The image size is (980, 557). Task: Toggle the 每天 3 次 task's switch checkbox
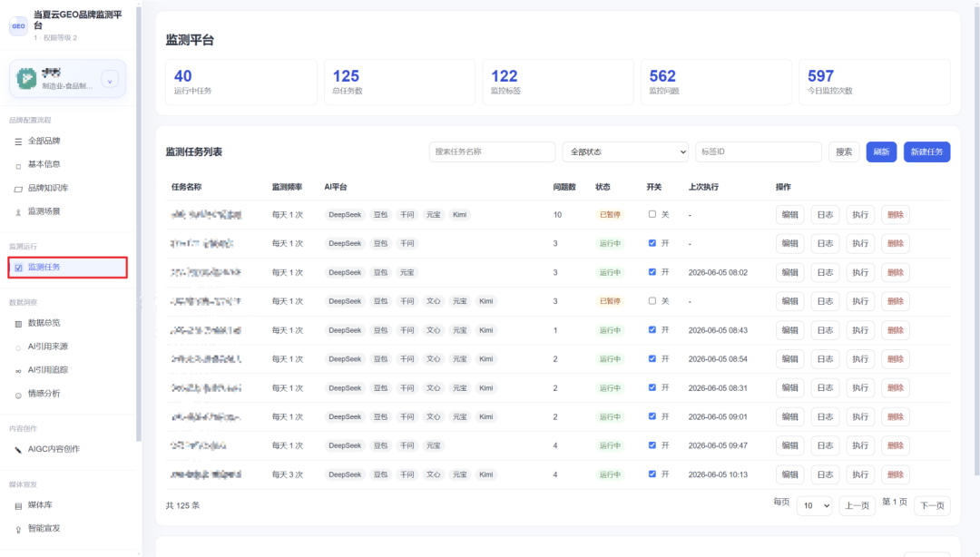652,474
